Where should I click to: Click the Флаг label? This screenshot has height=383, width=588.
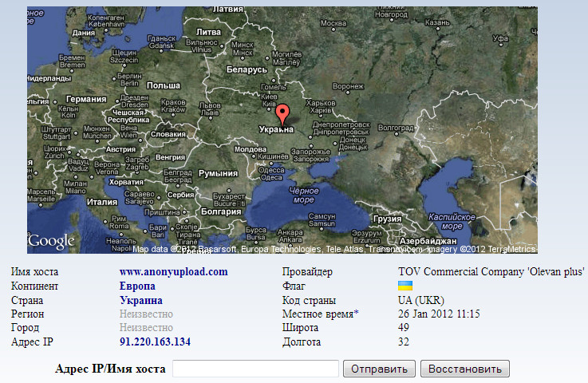click(294, 286)
